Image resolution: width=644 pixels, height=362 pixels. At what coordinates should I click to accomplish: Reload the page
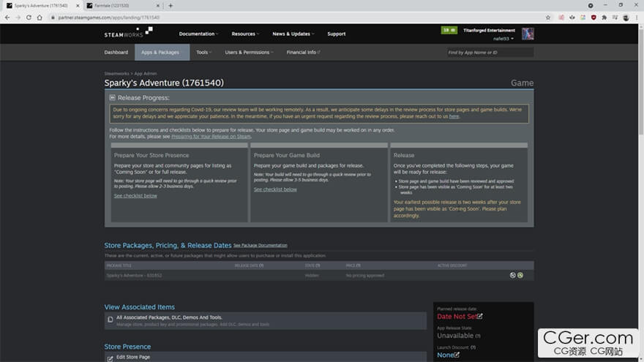[29, 18]
